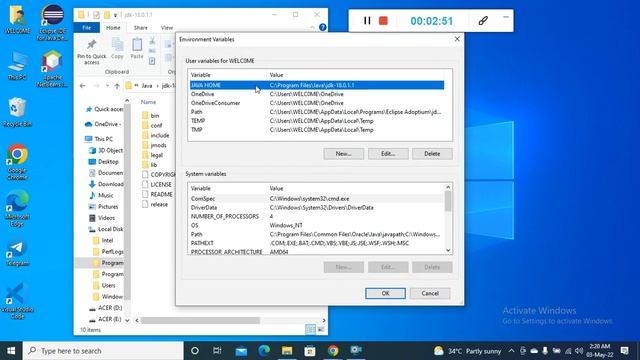Open This PC desktop icon
This screenshot has width=640, height=360.
(x=17, y=65)
